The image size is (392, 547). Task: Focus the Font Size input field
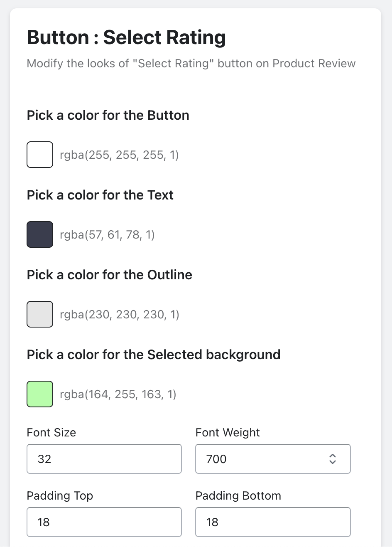[x=104, y=459]
